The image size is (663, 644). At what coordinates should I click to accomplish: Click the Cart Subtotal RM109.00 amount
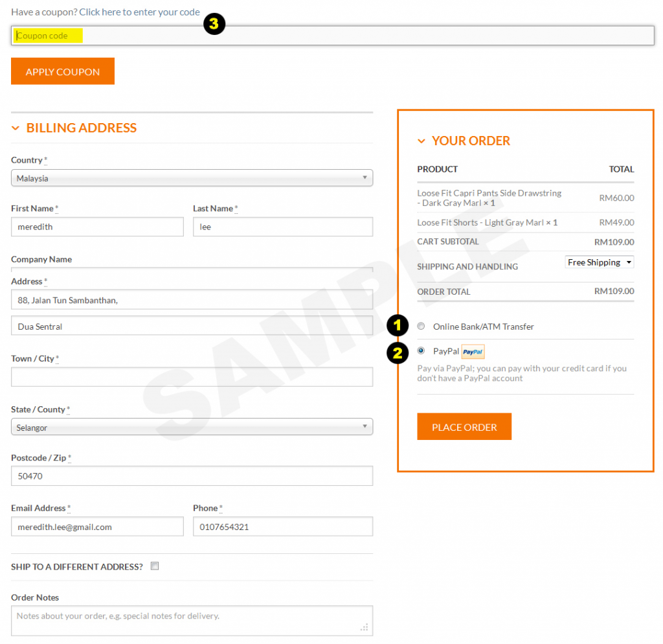[x=614, y=242]
